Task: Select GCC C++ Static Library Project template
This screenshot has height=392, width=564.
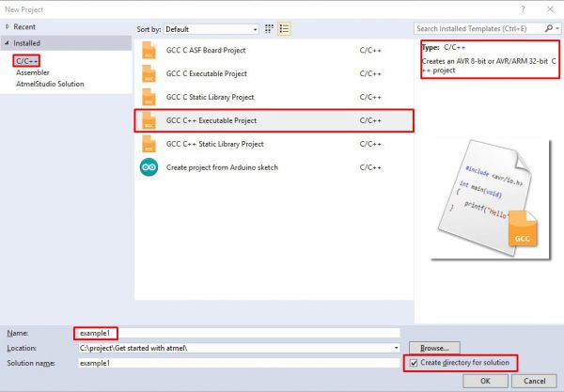Action: 274,144
